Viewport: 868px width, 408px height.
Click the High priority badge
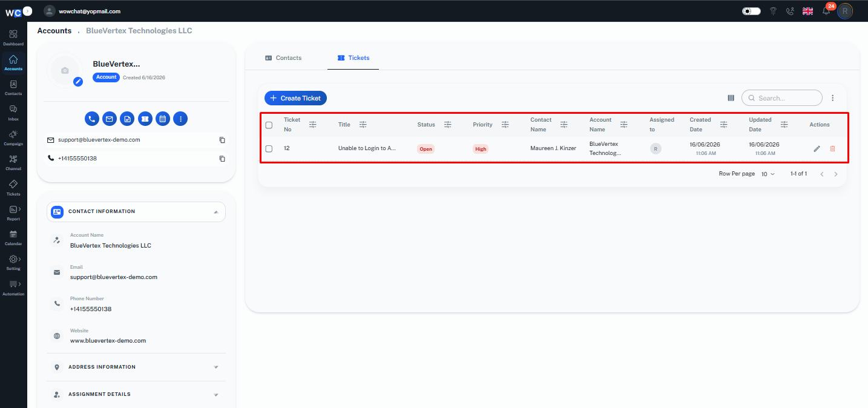click(481, 149)
